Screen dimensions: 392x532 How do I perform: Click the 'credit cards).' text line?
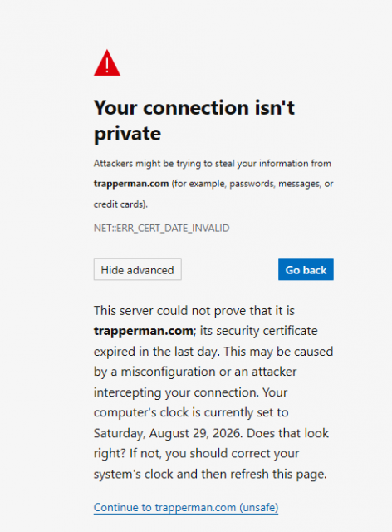click(x=120, y=204)
